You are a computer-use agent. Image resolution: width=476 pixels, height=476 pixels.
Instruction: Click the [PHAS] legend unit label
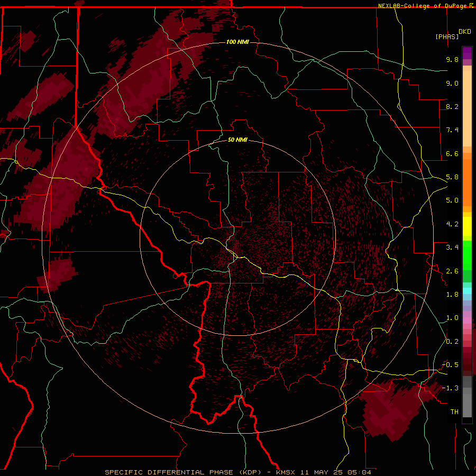pos(447,37)
